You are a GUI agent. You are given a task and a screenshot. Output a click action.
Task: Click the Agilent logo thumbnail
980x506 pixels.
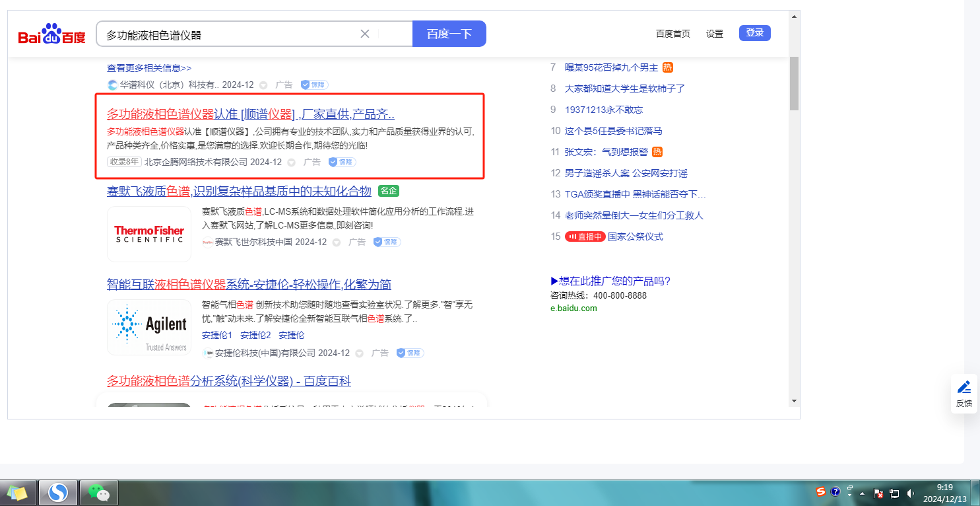[149, 328]
